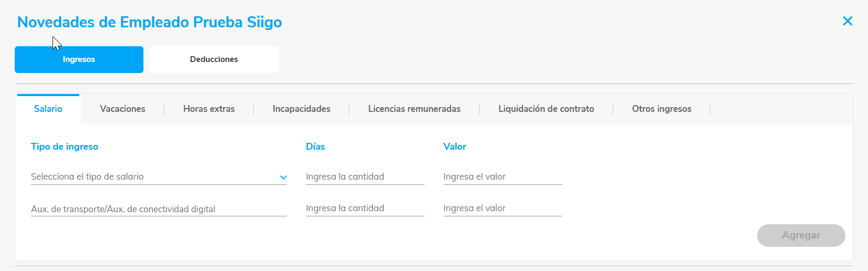The height and width of the screenshot is (271, 868).
Task: Focus the Días field in the Aux. de transporte row
Action: [365, 209]
